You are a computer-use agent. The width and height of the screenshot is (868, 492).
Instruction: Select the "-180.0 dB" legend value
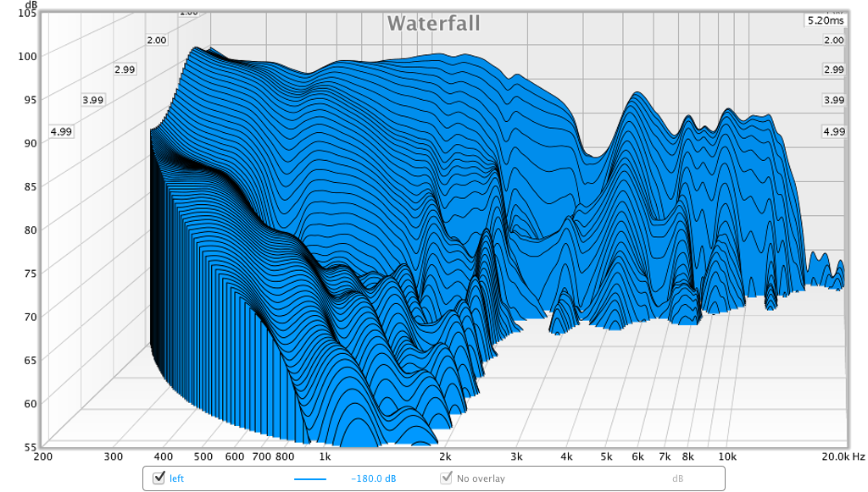pos(374,478)
